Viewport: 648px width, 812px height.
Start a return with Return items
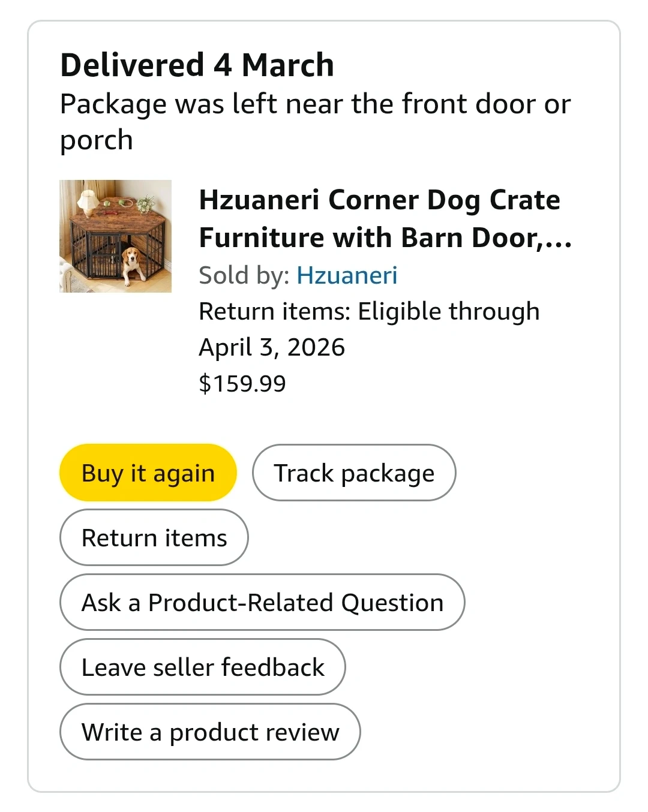pos(154,538)
